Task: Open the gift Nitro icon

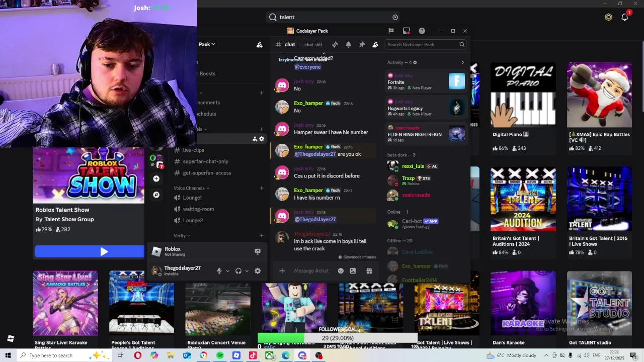Action: pyautogui.click(x=369, y=270)
